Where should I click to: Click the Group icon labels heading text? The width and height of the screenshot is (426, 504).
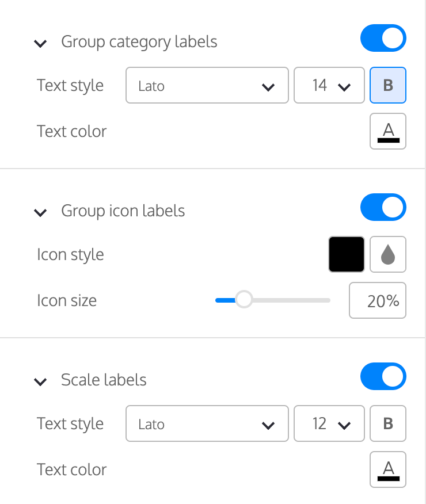123,211
